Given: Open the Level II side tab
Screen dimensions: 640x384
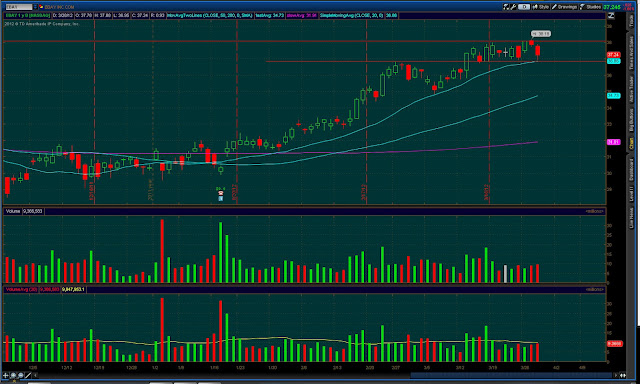Looking at the screenshot, I should (x=632, y=193).
